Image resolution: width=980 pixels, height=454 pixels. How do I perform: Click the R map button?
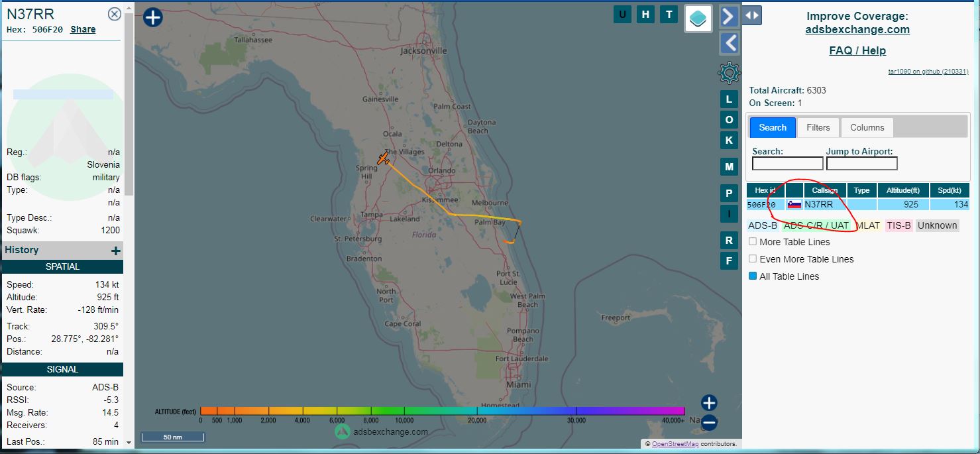point(729,241)
